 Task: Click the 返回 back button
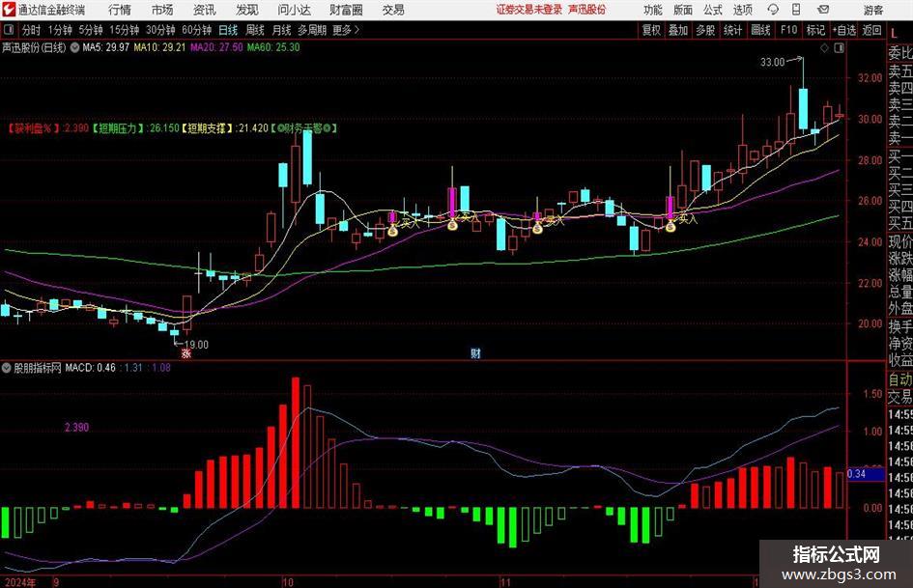[871, 30]
